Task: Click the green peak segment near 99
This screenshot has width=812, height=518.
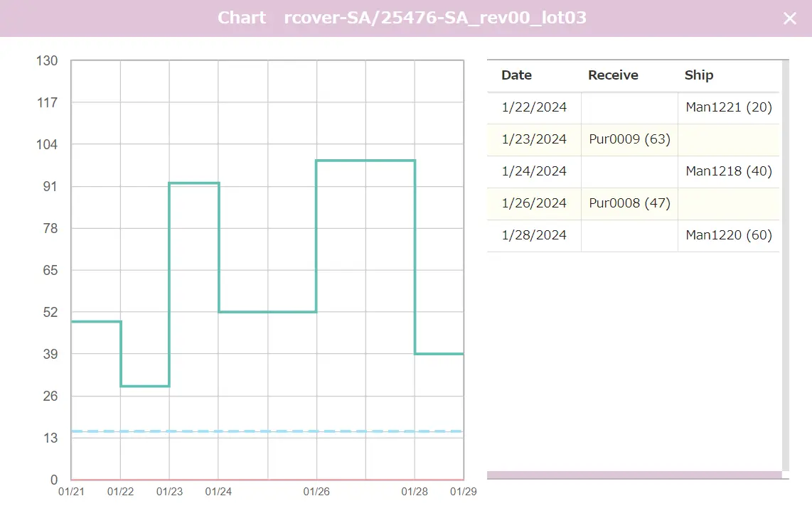Action: click(365, 161)
